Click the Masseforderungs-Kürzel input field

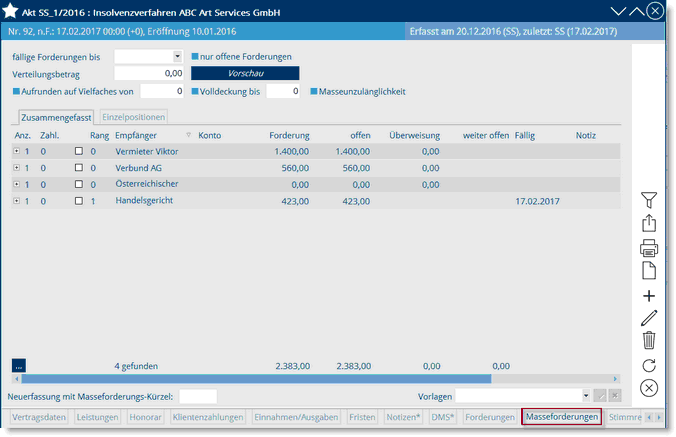click(198, 396)
